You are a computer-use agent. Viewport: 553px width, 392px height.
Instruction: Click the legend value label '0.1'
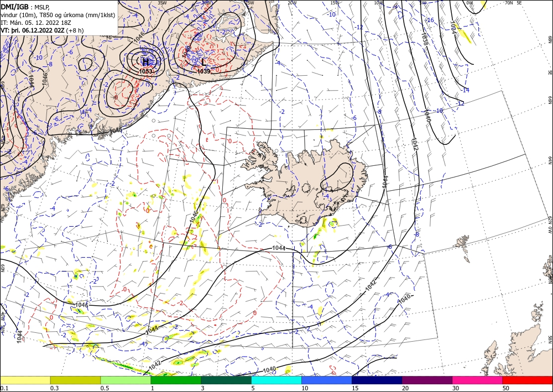tap(4, 388)
